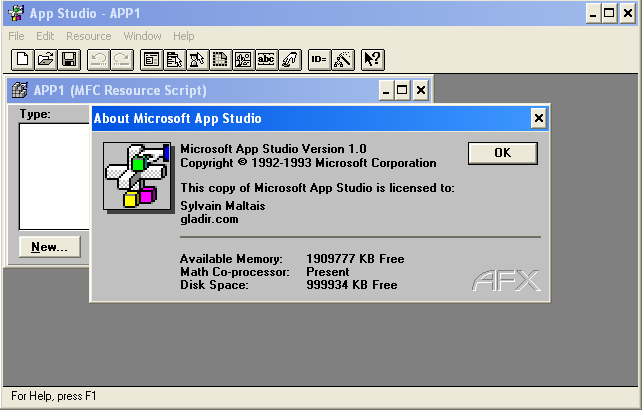The image size is (643, 411).
Task: Maximize the APP1 resource script window
Action: click(x=402, y=91)
